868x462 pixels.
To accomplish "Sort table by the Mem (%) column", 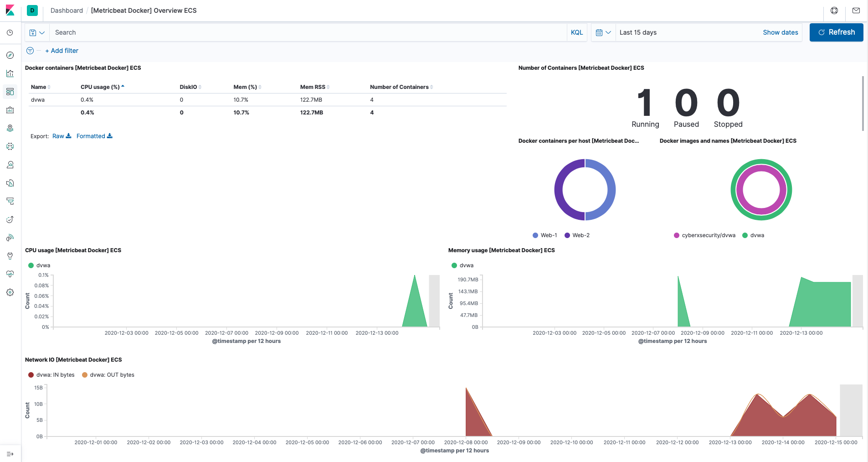I will click(247, 87).
